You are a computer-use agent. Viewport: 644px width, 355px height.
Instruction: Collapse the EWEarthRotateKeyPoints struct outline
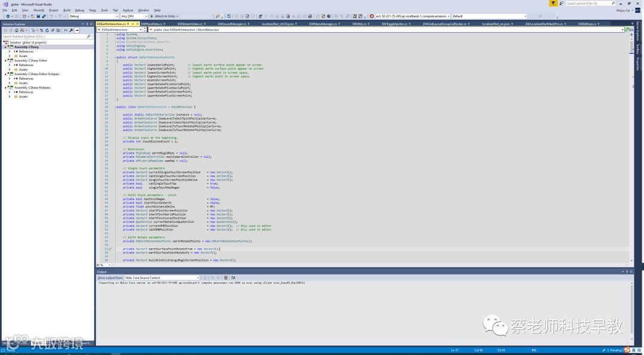(115, 57)
